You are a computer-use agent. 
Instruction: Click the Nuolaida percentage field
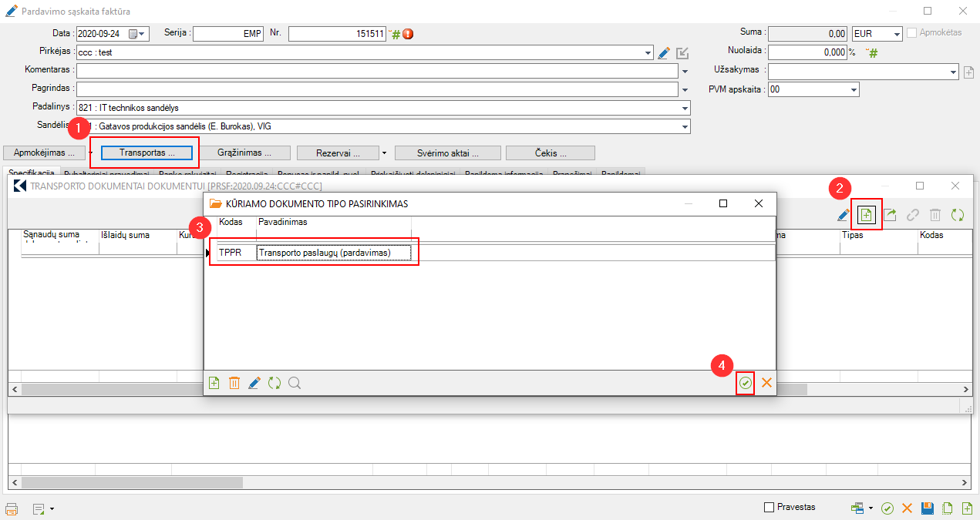point(807,52)
